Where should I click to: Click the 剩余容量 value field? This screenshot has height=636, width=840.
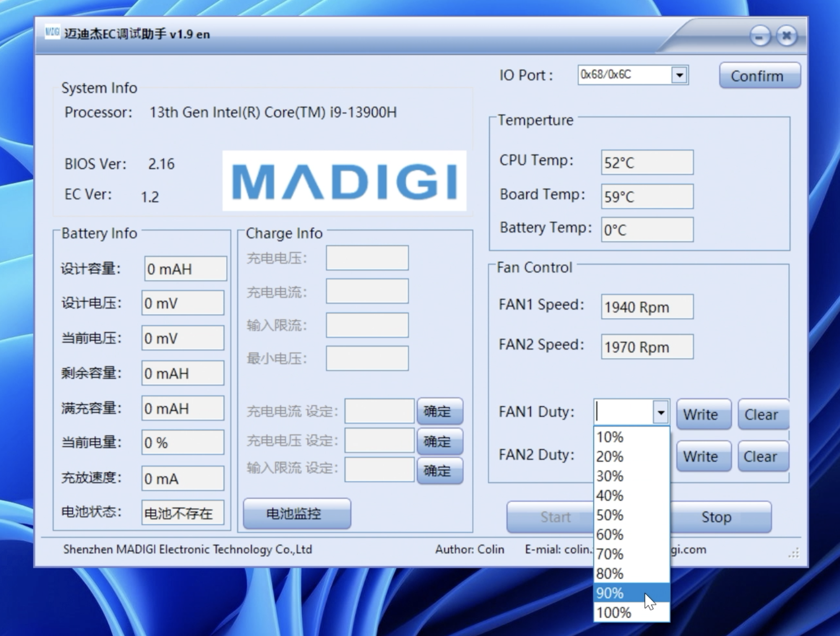click(x=182, y=373)
